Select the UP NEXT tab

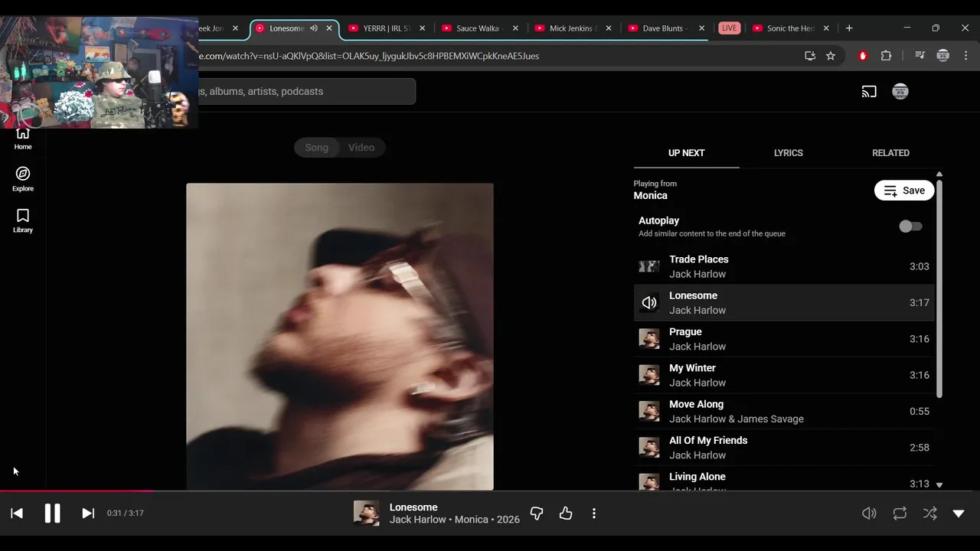(686, 153)
